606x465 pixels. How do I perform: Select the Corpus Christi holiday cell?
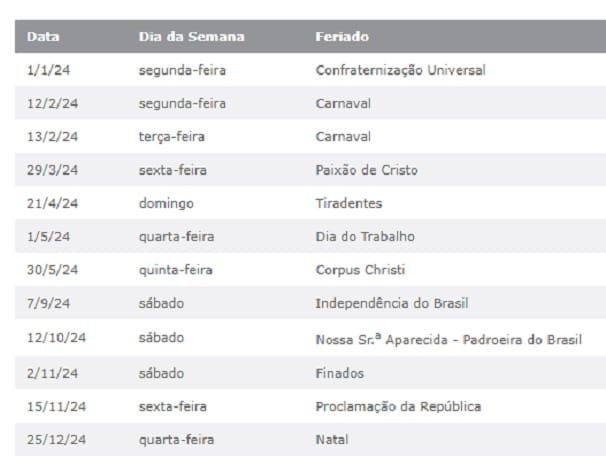[x=360, y=271]
